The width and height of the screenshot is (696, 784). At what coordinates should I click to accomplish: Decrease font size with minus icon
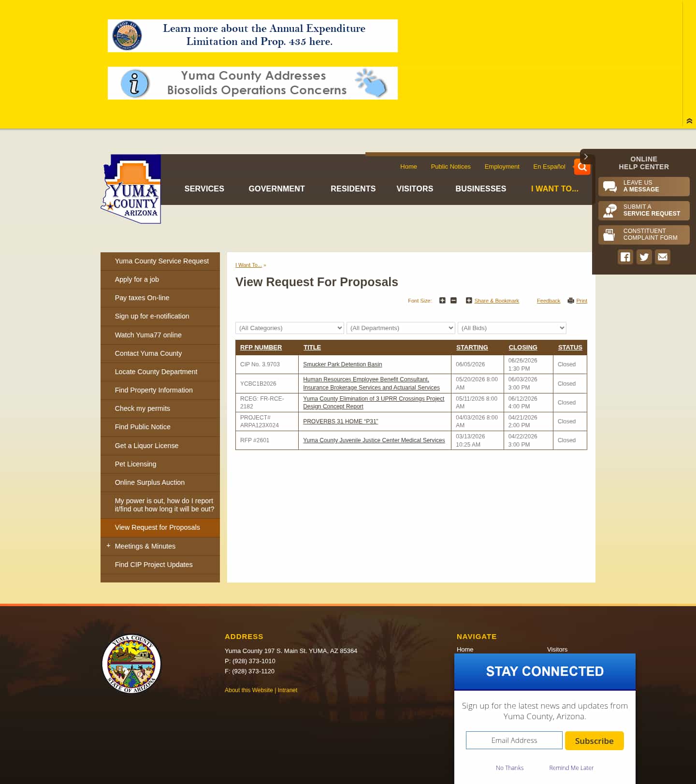pyautogui.click(x=453, y=301)
